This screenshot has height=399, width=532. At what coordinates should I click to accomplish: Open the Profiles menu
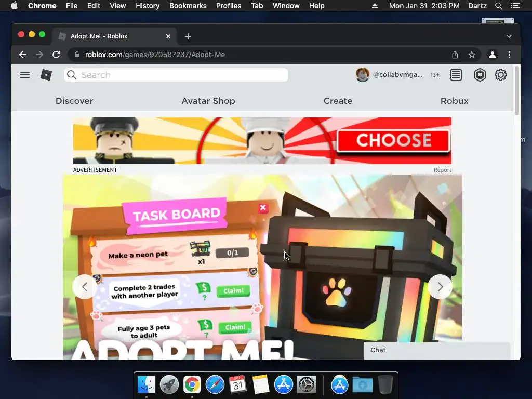click(x=229, y=6)
